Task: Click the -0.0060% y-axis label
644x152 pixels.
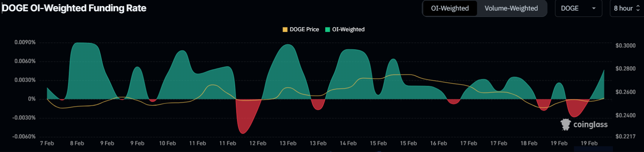Action: coord(24,137)
